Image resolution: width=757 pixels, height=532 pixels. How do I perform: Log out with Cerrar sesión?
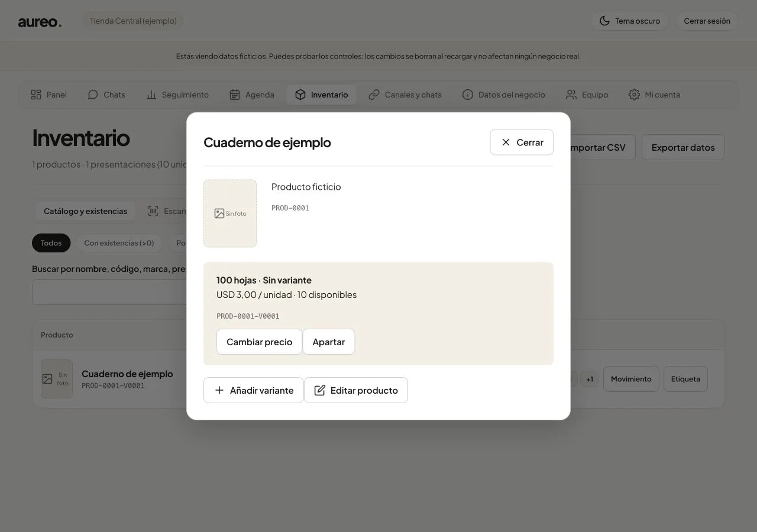707,21
